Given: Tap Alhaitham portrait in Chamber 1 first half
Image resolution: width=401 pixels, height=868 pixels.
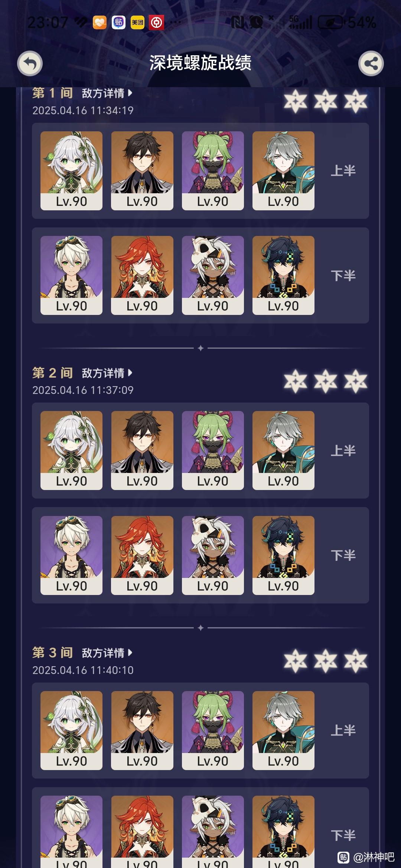Looking at the screenshot, I should (x=283, y=171).
